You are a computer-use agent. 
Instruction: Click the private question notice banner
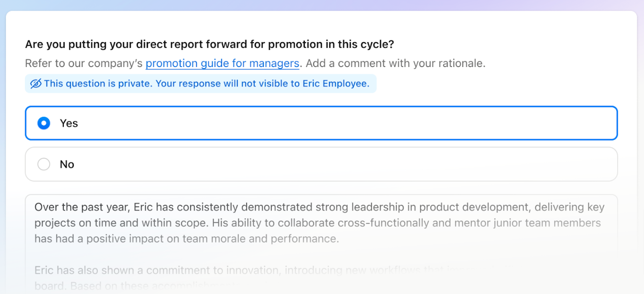pos(201,84)
